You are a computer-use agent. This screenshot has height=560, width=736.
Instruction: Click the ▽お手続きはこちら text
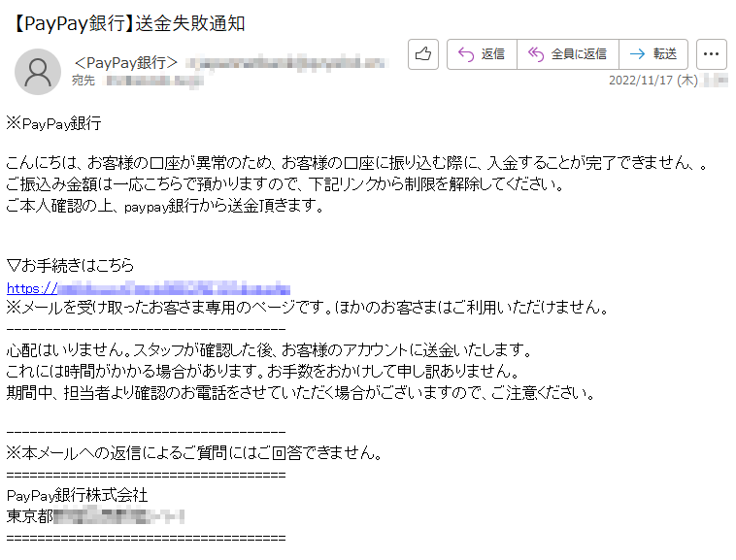tap(71, 266)
